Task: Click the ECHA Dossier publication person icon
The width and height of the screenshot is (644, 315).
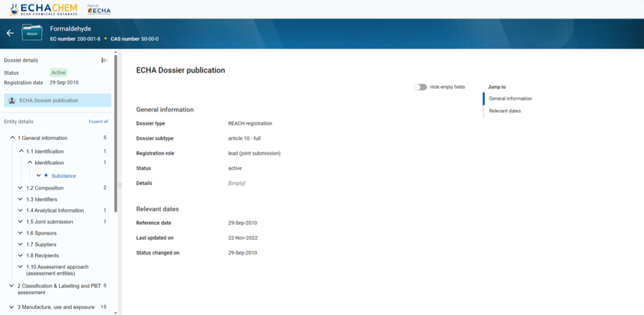Action: coord(12,100)
